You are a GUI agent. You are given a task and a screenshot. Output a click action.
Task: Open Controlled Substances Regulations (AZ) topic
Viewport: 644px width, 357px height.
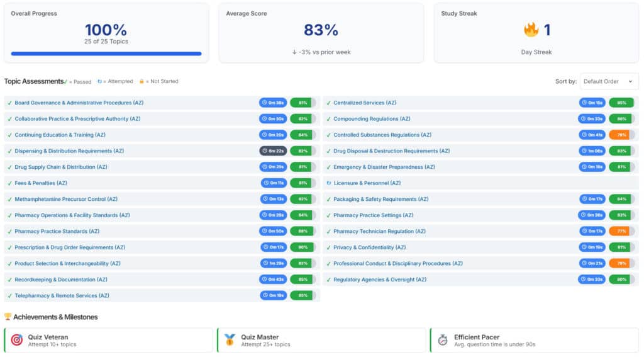[382, 135]
